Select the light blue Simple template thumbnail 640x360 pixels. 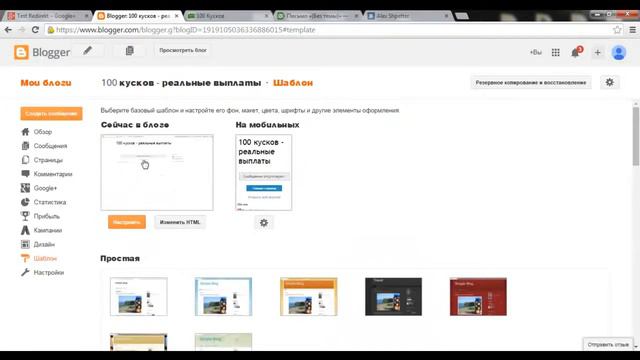pyautogui.click(x=224, y=297)
